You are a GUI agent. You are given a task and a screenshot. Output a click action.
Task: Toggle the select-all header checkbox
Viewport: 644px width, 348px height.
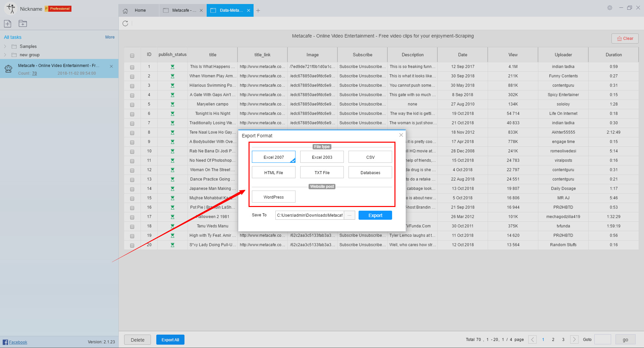pyautogui.click(x=132, y=56)
